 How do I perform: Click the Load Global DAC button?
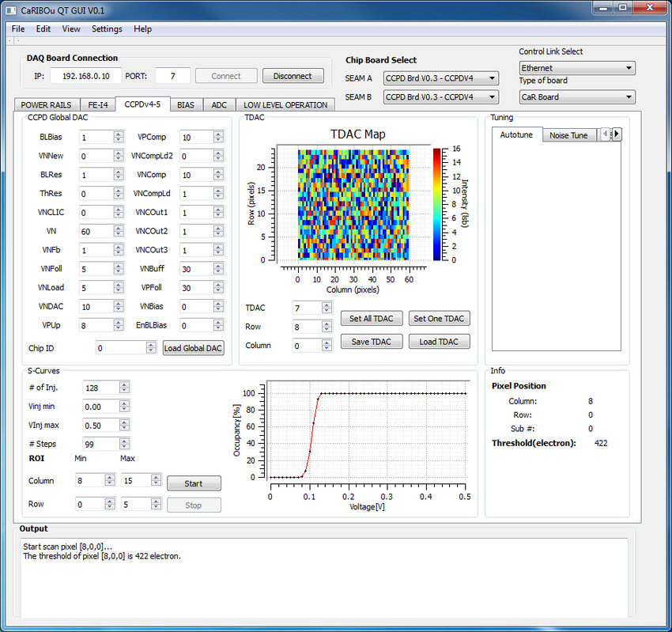pos(193,348)
